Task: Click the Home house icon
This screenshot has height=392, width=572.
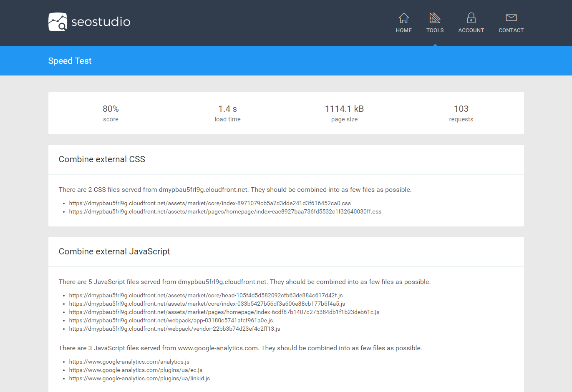Action: [x=403, y=18]
